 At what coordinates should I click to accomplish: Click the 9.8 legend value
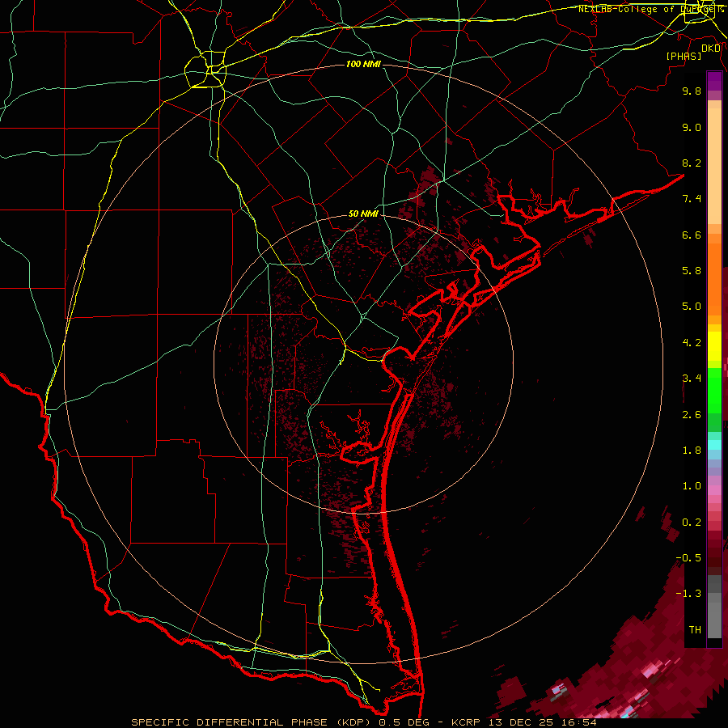click(x=692, y=91)
